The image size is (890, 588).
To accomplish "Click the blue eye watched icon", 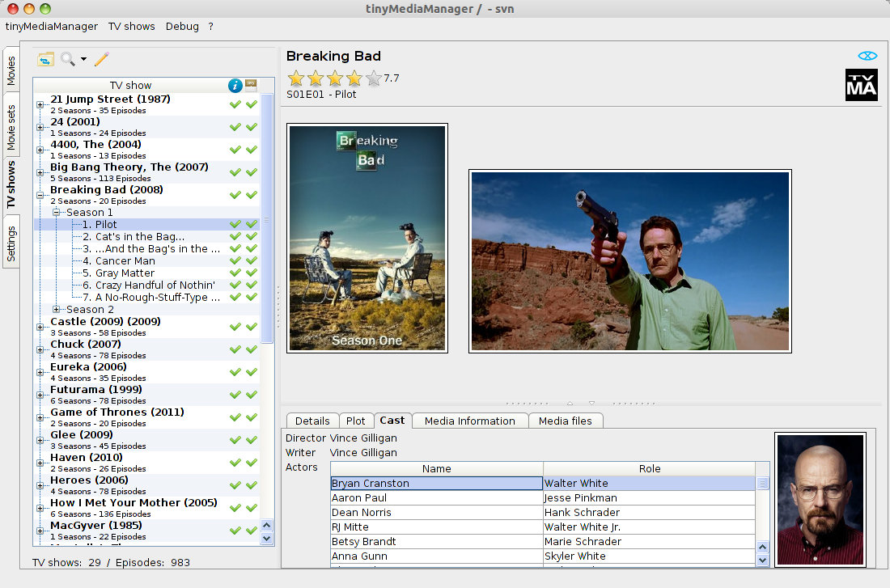I will click(867, 56).
